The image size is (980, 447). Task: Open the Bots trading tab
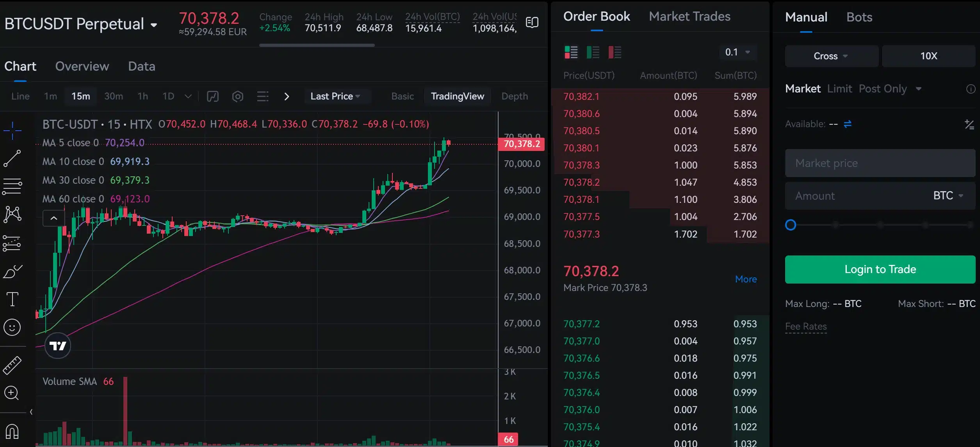[859, 17]
